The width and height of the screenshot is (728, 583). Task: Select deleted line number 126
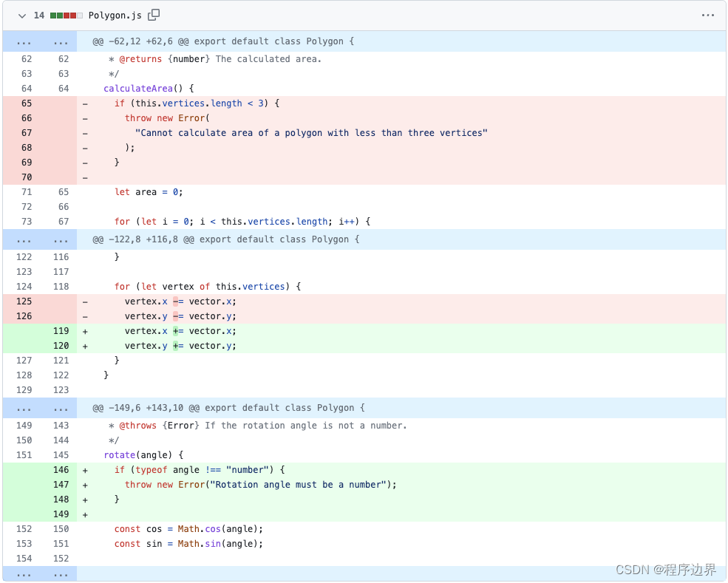click(x=24, y=316)
